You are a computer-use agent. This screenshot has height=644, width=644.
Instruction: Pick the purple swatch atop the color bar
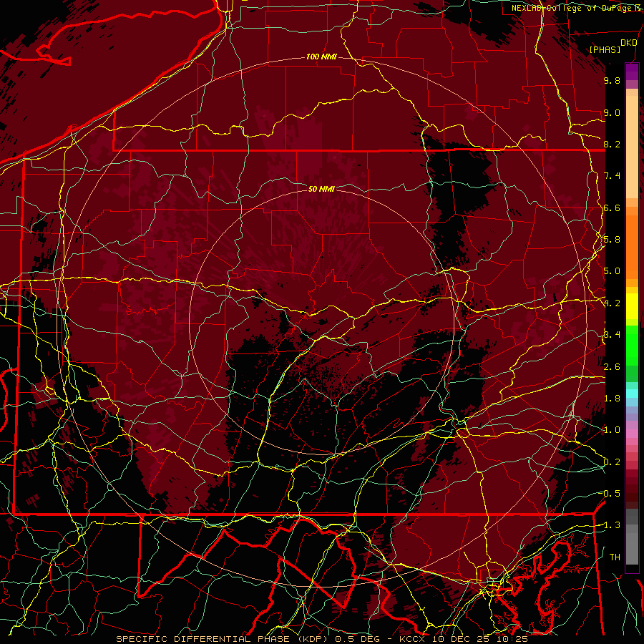tap(632, 72)
